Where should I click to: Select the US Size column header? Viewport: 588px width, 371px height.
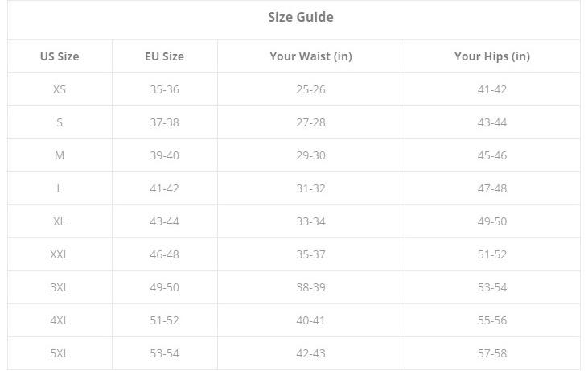pyautogui.click(x=60, y=56)
